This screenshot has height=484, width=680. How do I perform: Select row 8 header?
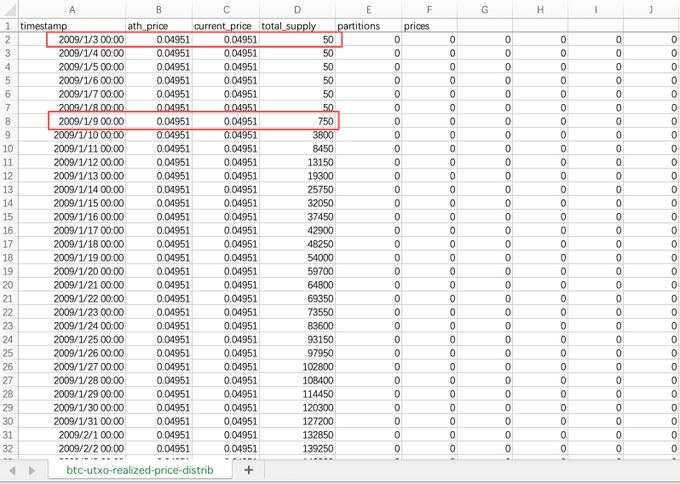[x=8, y=121]
